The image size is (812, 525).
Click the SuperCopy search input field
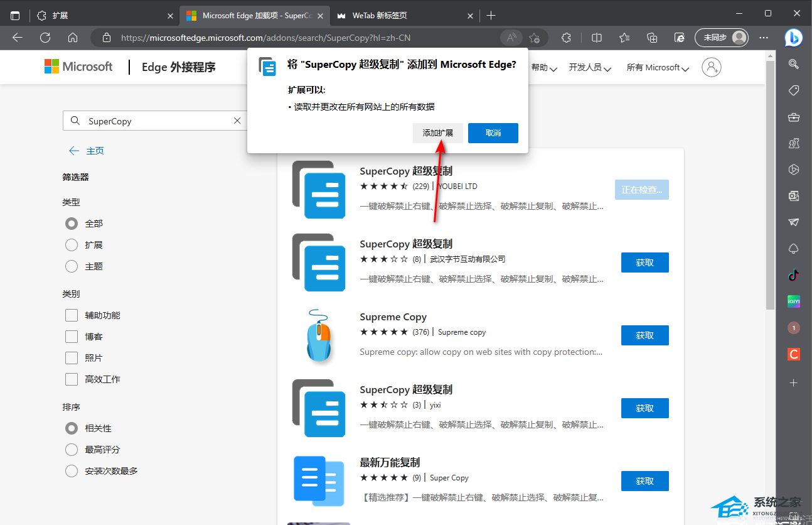156,121
